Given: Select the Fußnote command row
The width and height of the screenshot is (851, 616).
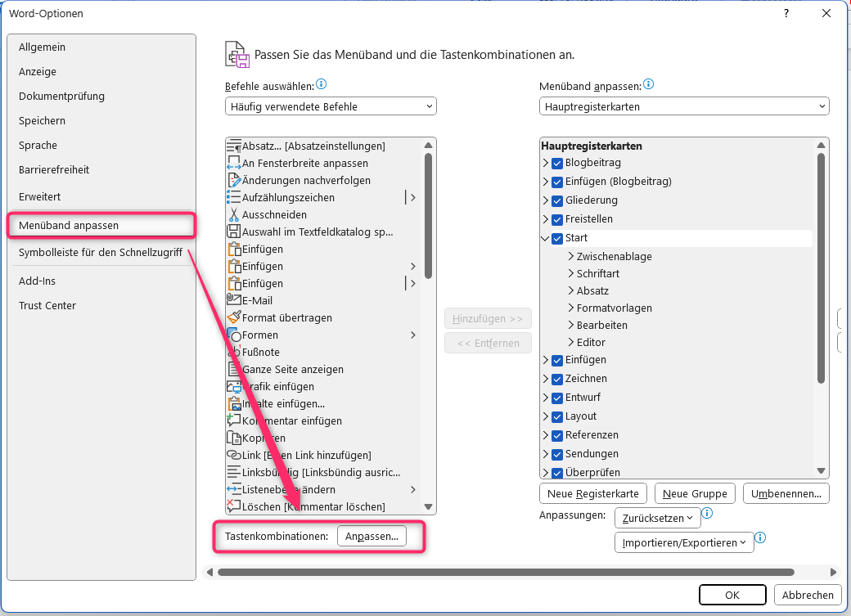Looking at the screenshot, I should pyautogui.click(x=323, y=352).
